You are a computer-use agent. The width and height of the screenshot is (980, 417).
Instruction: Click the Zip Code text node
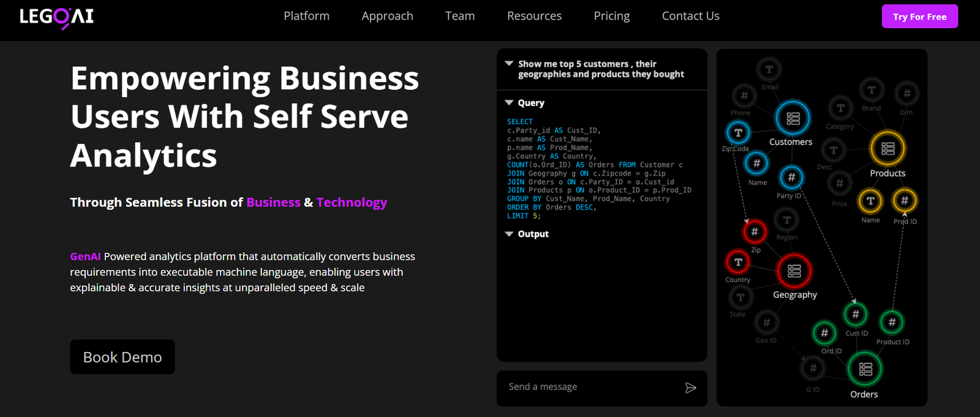click(738, 132)
